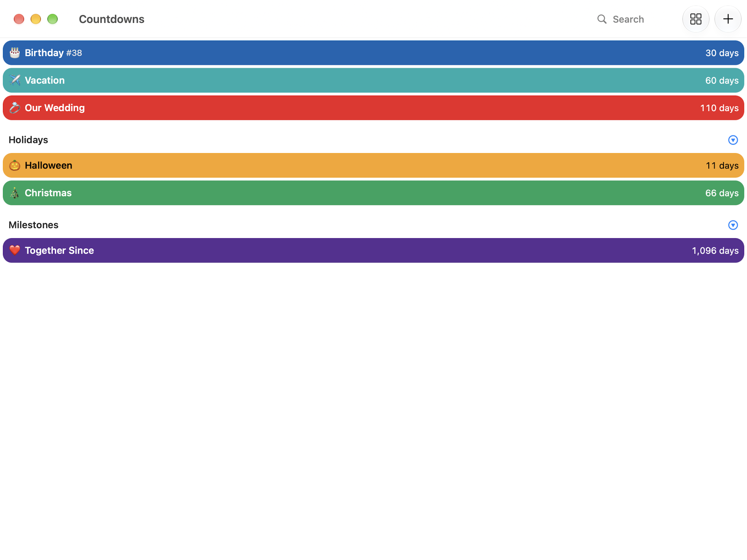This screenshot has width=747, height=560.
Task: Click the 110 days label
Action: tap(719, 108)
